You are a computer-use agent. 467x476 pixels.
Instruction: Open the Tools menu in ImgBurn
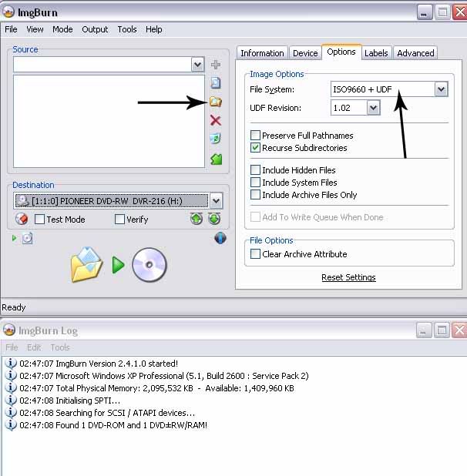point(127,29)
